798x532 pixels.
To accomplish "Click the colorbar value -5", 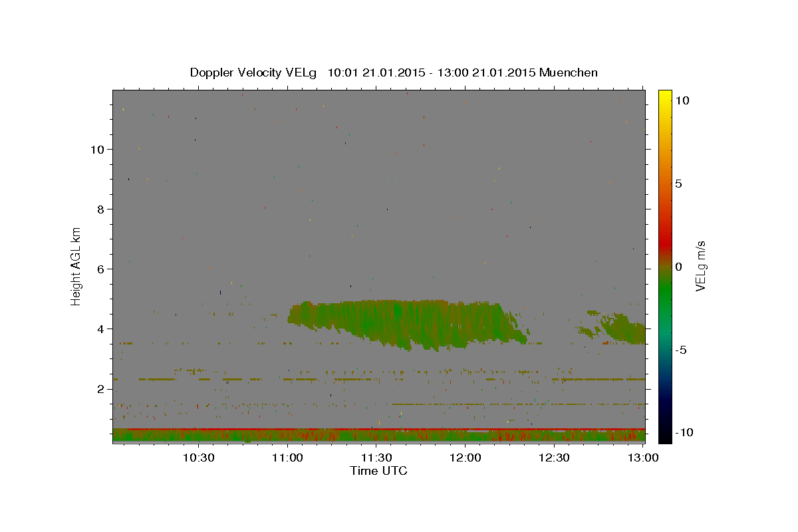I will pos(680,350).
